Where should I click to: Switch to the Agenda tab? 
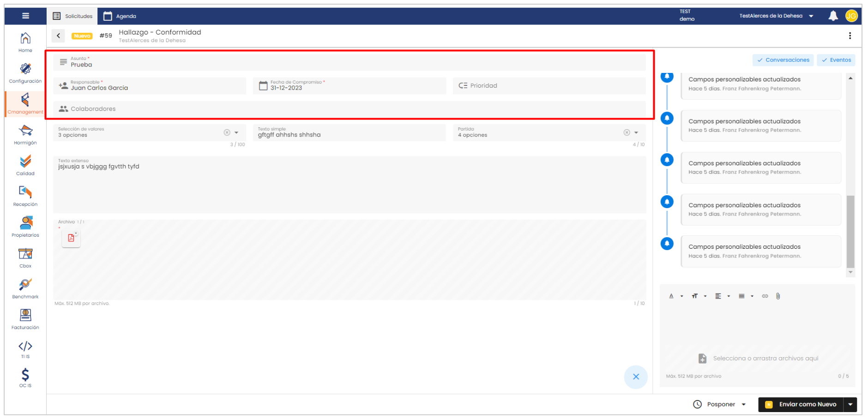pyautogui.click(x=120, y=16)
